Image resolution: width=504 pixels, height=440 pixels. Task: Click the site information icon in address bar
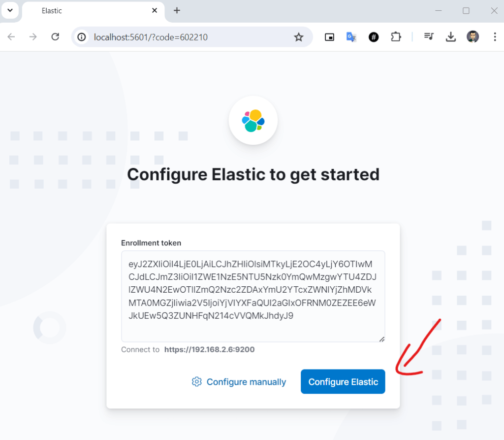pyautogui.click(x=82, y=37)
